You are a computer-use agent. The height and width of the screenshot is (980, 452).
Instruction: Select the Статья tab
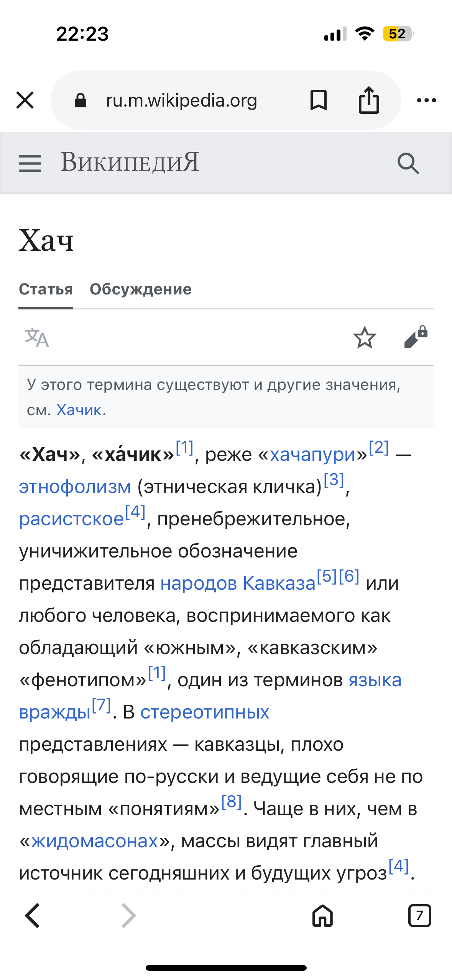click(x=46, y=289)
